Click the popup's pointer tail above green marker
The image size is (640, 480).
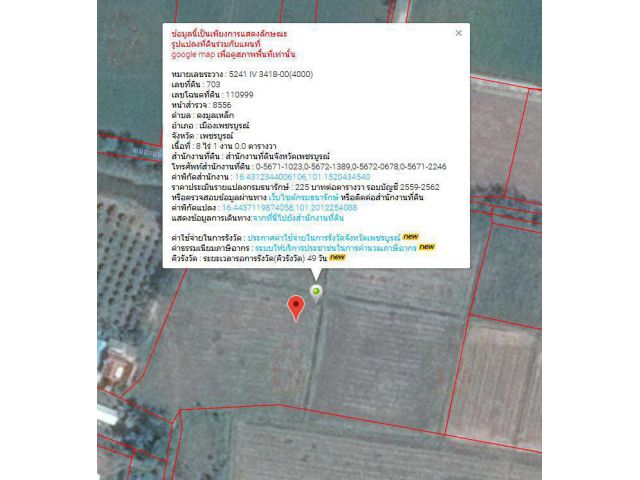316,274
